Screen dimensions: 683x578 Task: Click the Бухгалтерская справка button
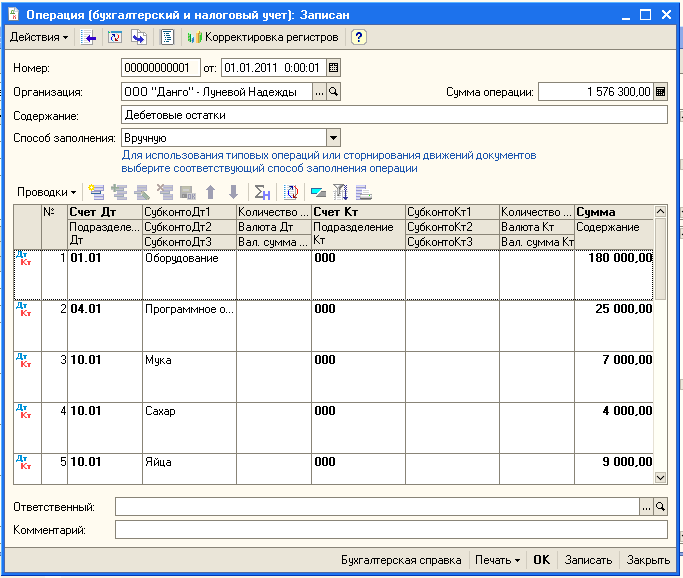[x=401, y=560]
